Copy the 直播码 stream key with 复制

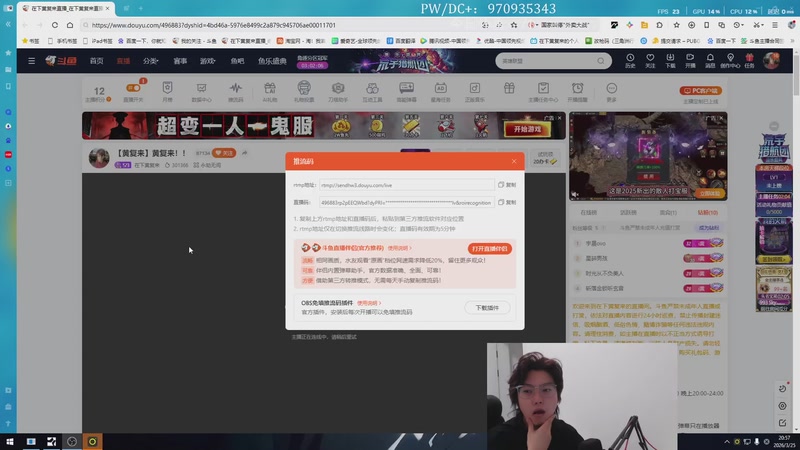click(507, 203)
